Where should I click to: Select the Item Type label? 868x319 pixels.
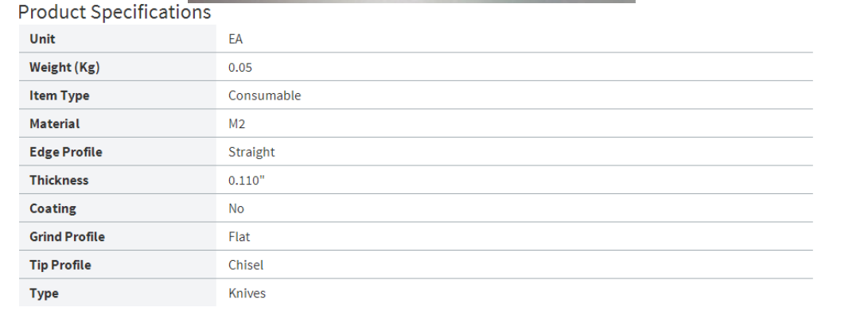coord(60,95)
